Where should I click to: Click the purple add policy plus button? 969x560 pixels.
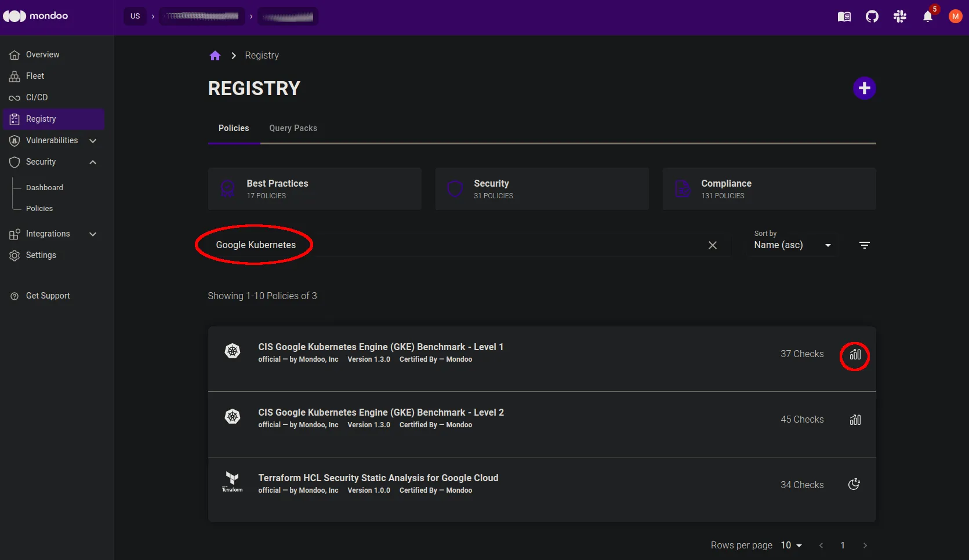click(864, 88)
